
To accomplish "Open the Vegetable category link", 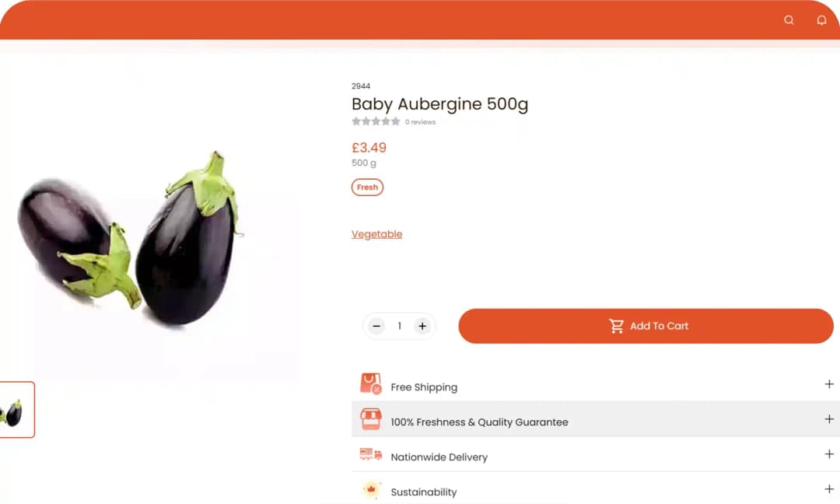I will (x=376, y=234).
